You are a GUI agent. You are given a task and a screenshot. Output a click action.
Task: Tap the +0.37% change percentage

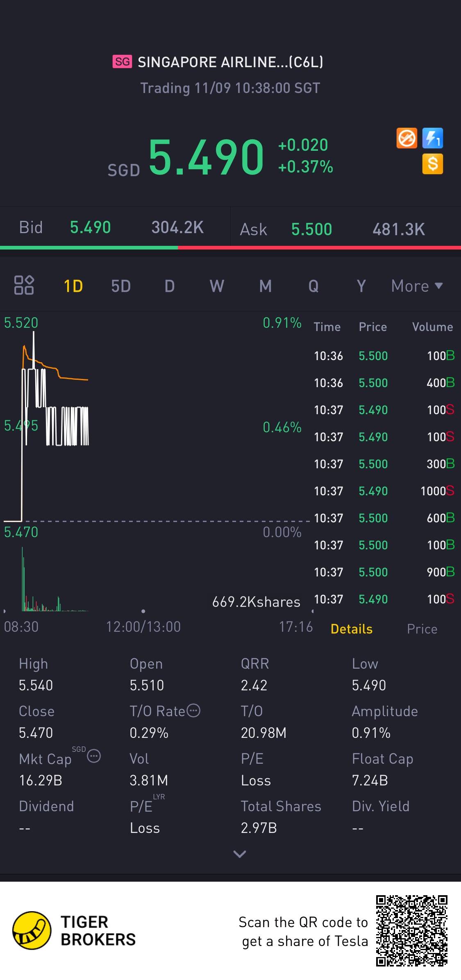pyautogui.click(x=306, y=167)
